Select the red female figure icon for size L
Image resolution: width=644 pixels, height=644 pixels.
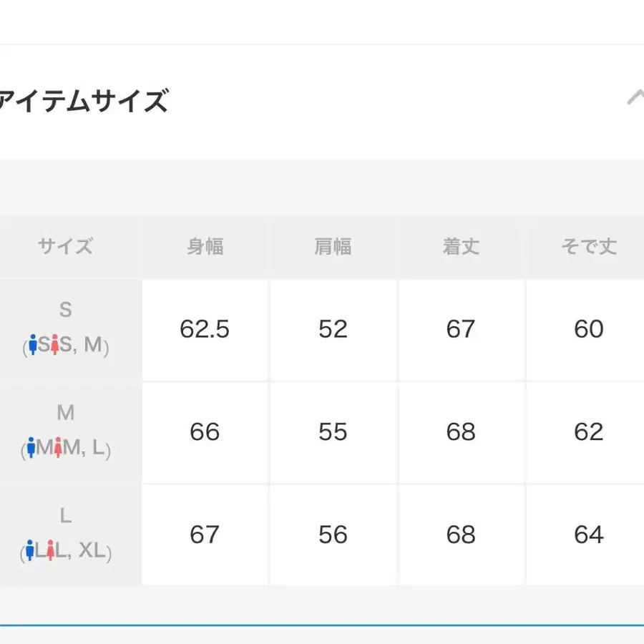click(x=51, y=550)
